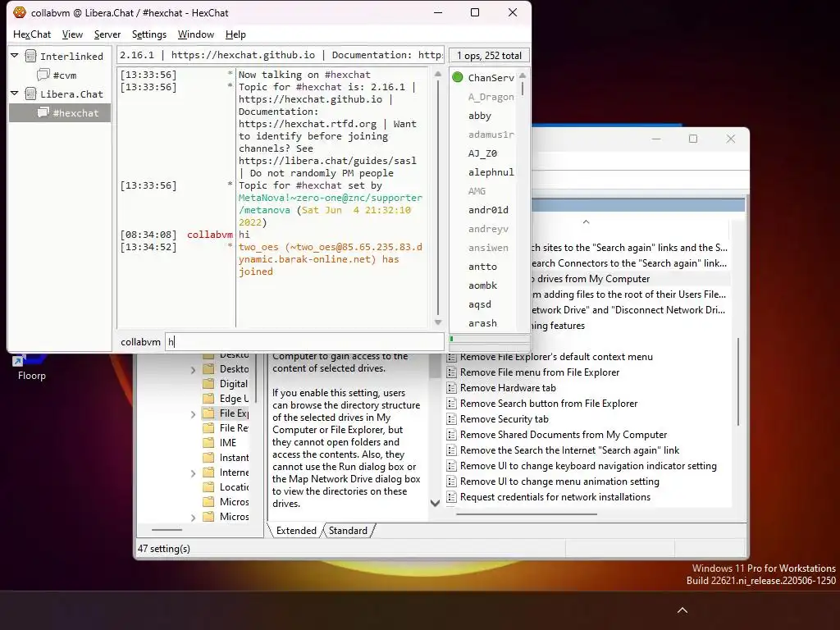840x630 pixels.
Task: Maximize the policy editor window
Action: click(x=692, y=139)
